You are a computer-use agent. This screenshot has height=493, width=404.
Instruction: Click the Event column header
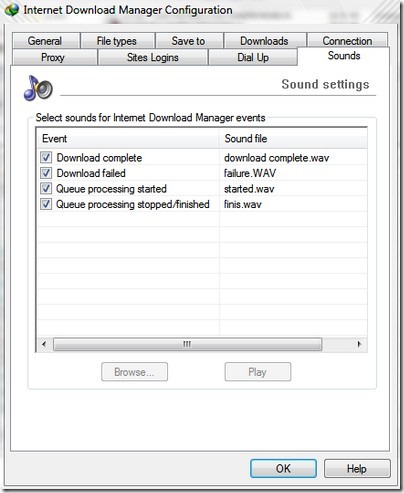tap(128, 138)
